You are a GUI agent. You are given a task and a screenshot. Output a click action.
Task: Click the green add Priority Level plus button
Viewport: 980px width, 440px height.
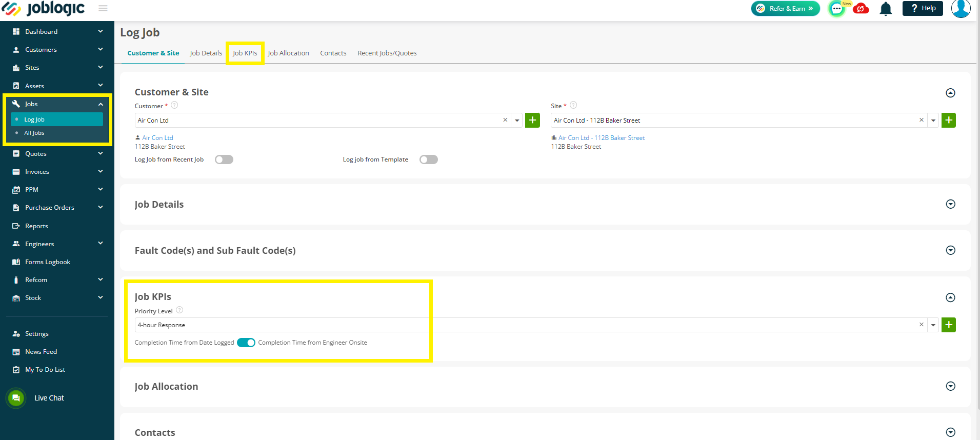point(949,325)
